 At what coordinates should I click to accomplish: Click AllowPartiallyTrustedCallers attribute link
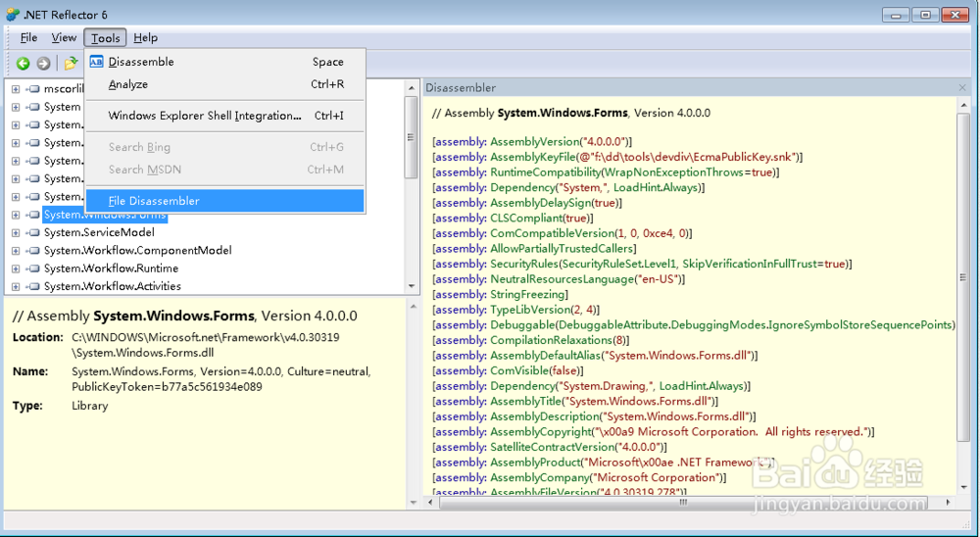tap(562, 249)
